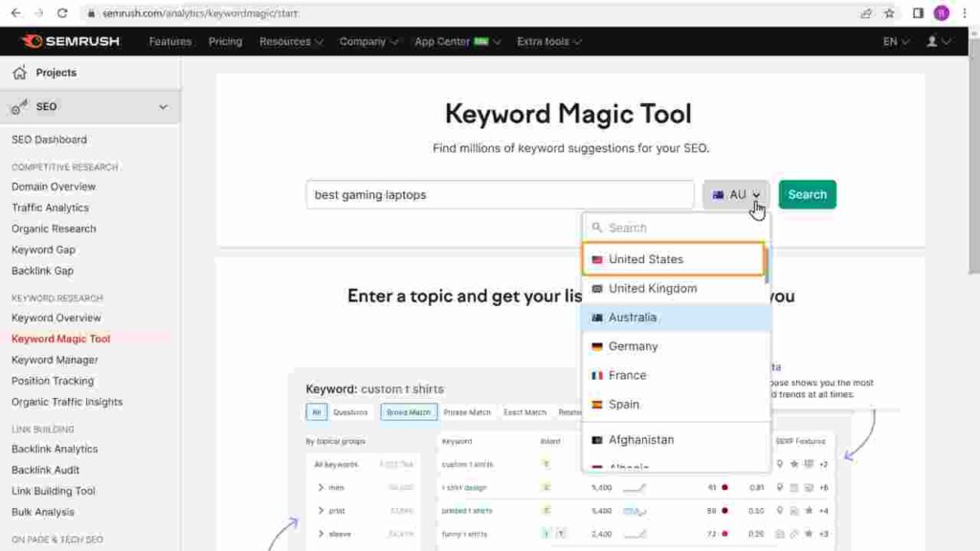Image resolution: width=980 pixels, height=551 pixels.
Task: Click the browser forward arrow
Action: click(x=38, y=13)
